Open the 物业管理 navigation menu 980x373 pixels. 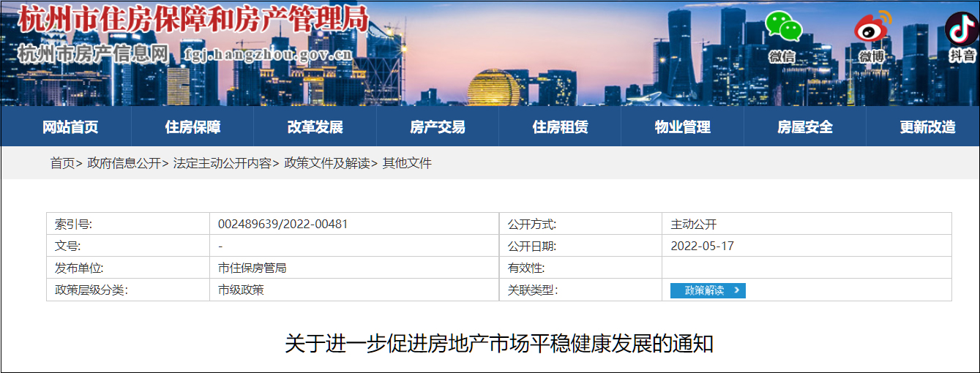click(x=682, y=127)
